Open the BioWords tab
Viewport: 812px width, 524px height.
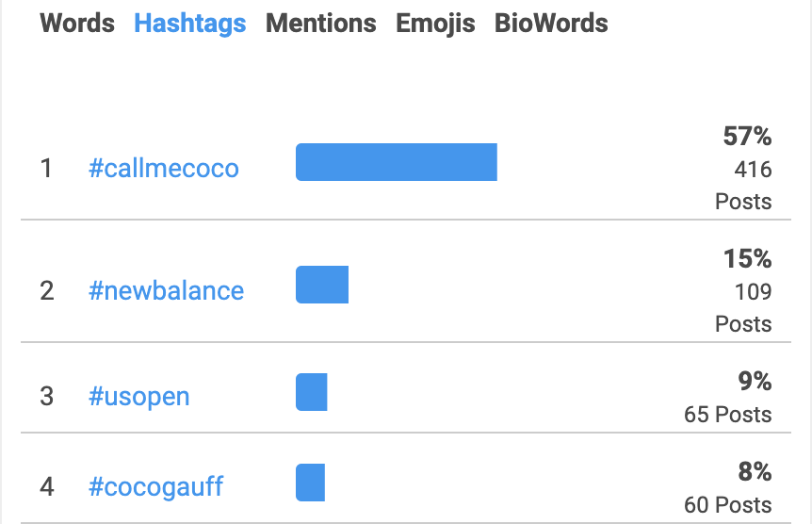point(551,24)
